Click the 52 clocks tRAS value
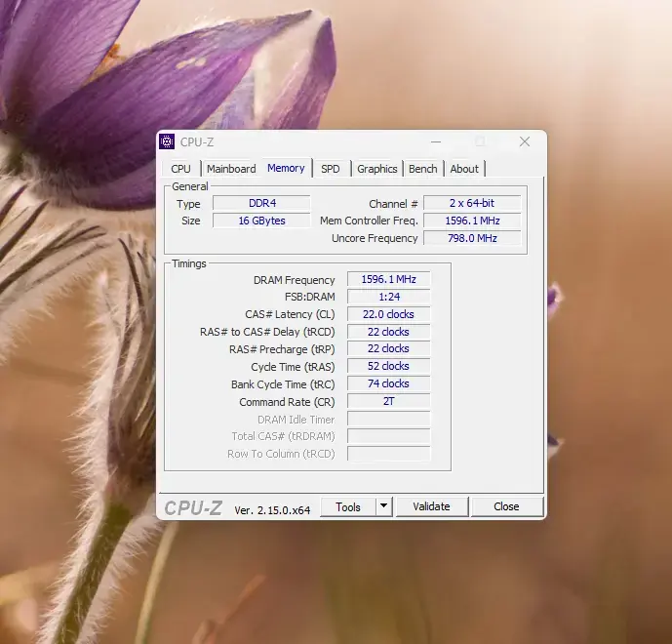The image size is (672, 644). point(389,366)
